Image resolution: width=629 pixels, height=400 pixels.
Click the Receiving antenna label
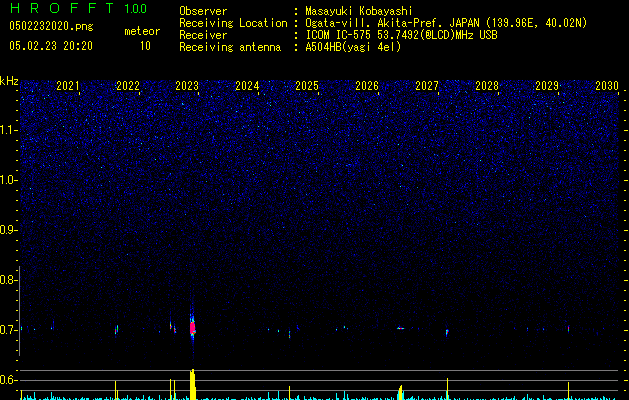(230, 47)
